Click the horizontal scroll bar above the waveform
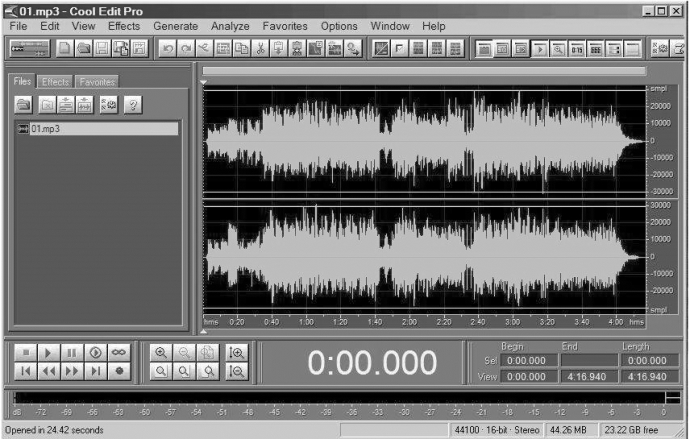This screenshot has height=439, width=690. [424, 71]
